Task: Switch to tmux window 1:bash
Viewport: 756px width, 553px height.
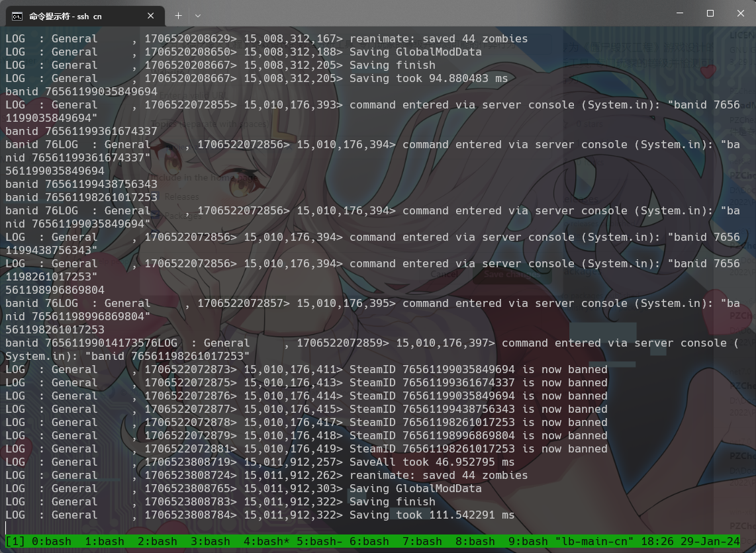Action: (105, 542)
